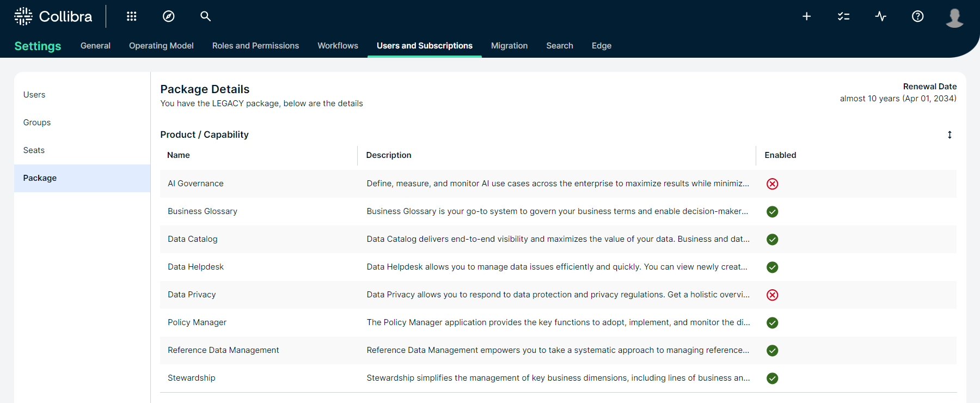Click Data Privacy disabled status icon

click(772, 295)
